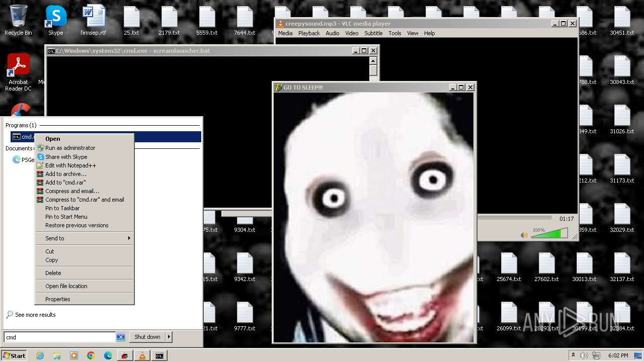
Task: Click See more results link
Action: [x=35, y=315]
